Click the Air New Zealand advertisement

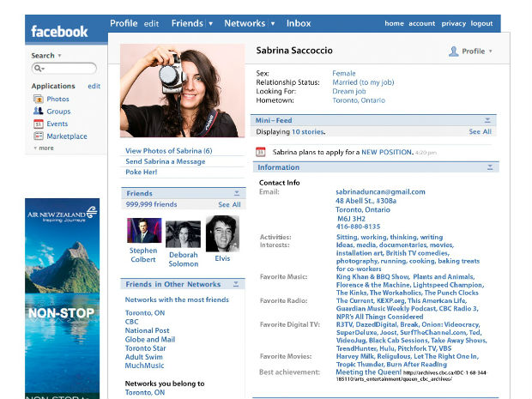[62, 299]
